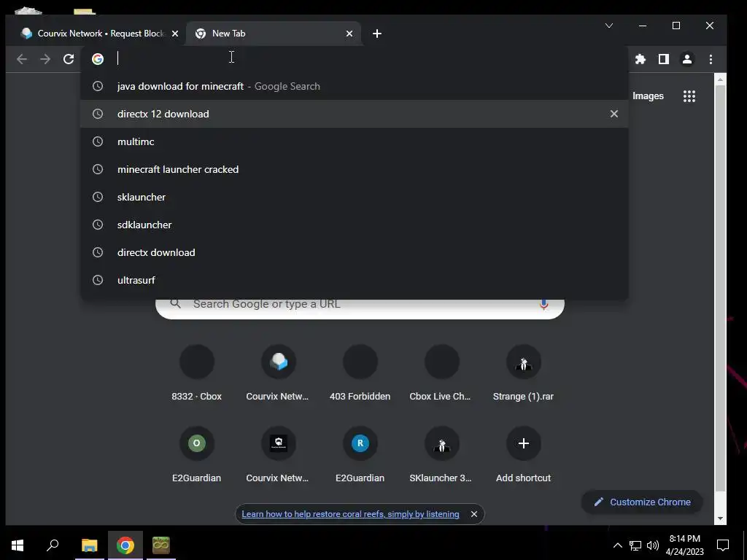Choose suggestion minecraft launcher cracked
Image resolution: width=747 pixels, height=560 pixels.
tap(355, 169)
